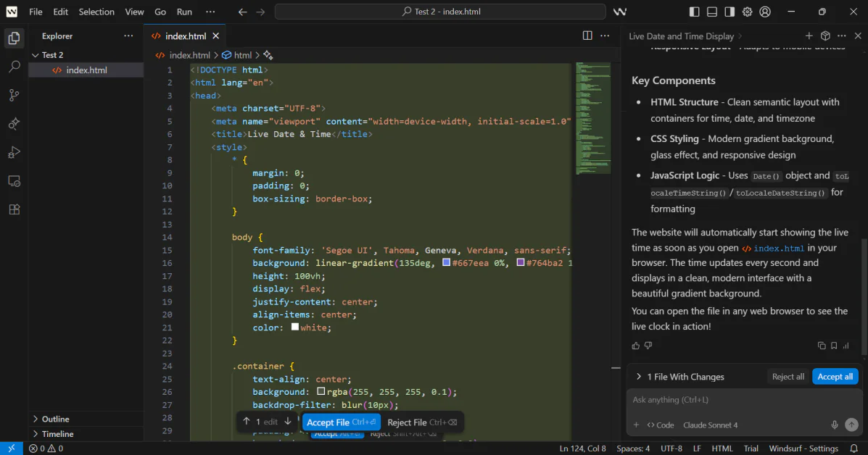The height and width of the screenshot is (455, 868).
Task: Open the Source Control view
Action: point(14,95)
